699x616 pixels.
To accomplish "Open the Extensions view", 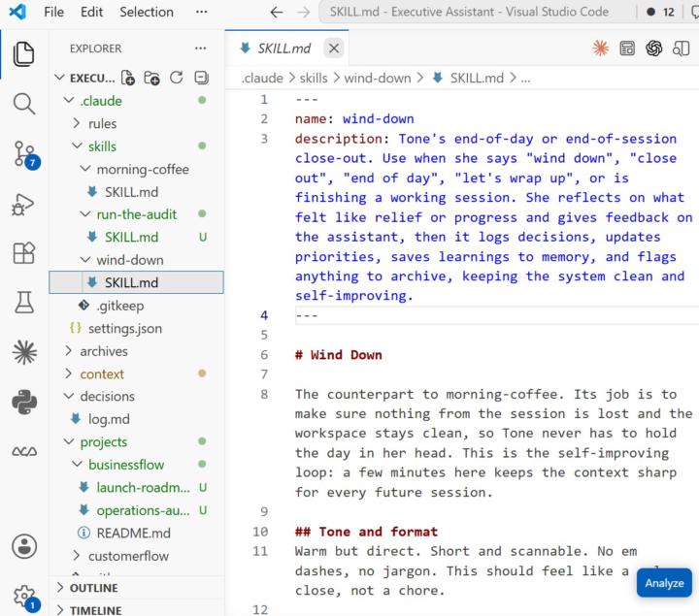I will [23, 253].
